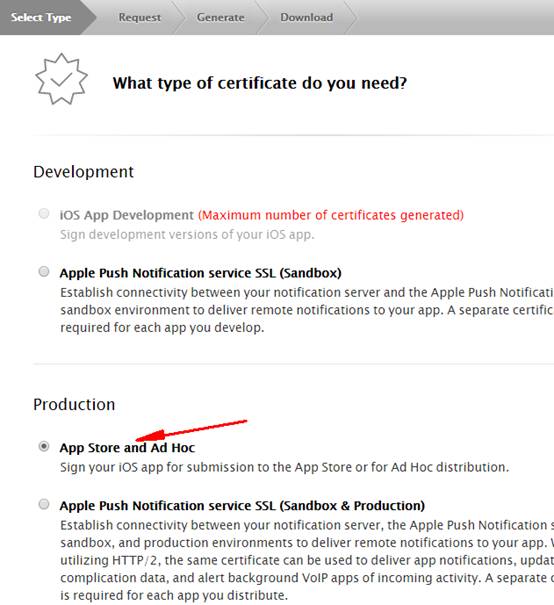This screenshot has height=605, width=554.
Task: Pick Apple Push Notification SSL (Sandbox & Production) radio
Action: 44,504
